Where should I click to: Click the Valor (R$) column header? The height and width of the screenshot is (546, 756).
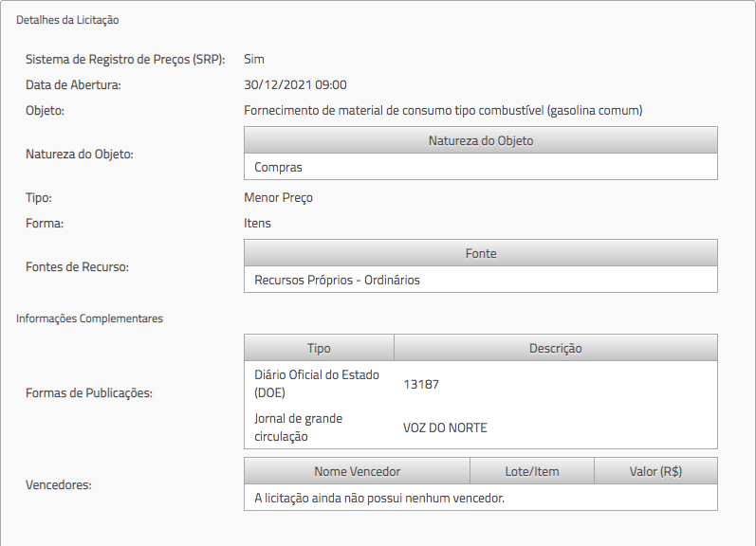pyautogui.click(x=655, y=471)
